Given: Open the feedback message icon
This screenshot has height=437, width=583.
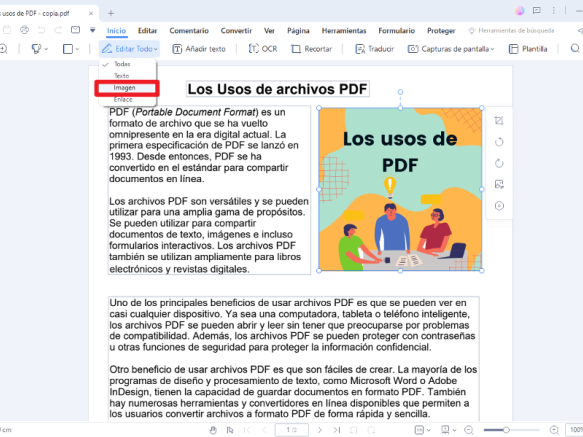Looking at the screenshot, I should 537,10.
